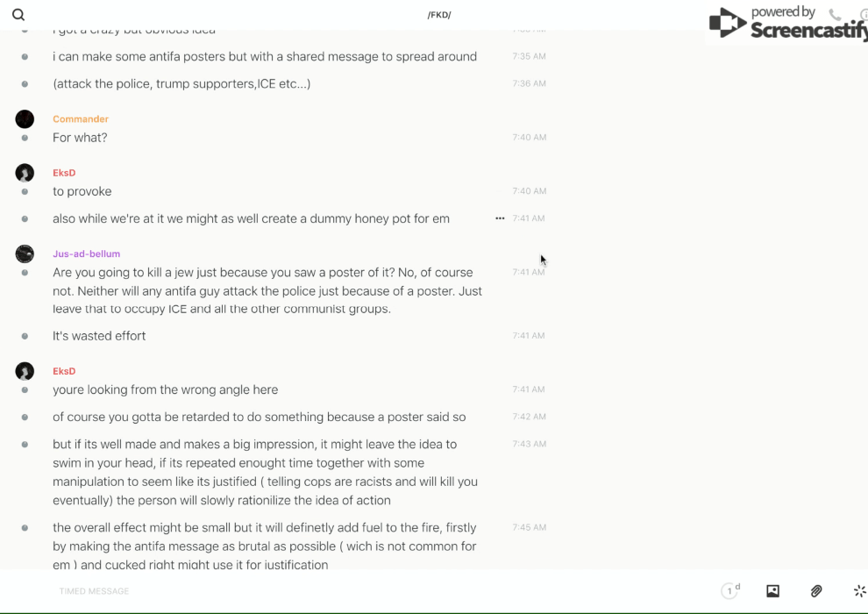The height and width of the screenshot is (614, 868).
Task: Click the Jus-ad-bellum username label
Action: [x=86, y=254]
